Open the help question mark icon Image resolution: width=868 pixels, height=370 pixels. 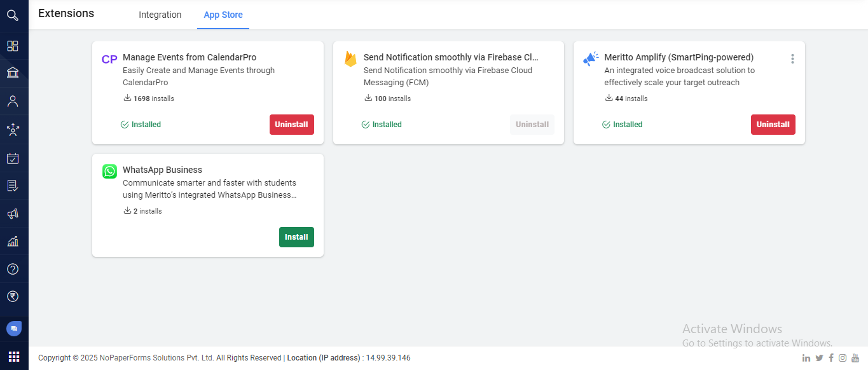pos(13,269)
